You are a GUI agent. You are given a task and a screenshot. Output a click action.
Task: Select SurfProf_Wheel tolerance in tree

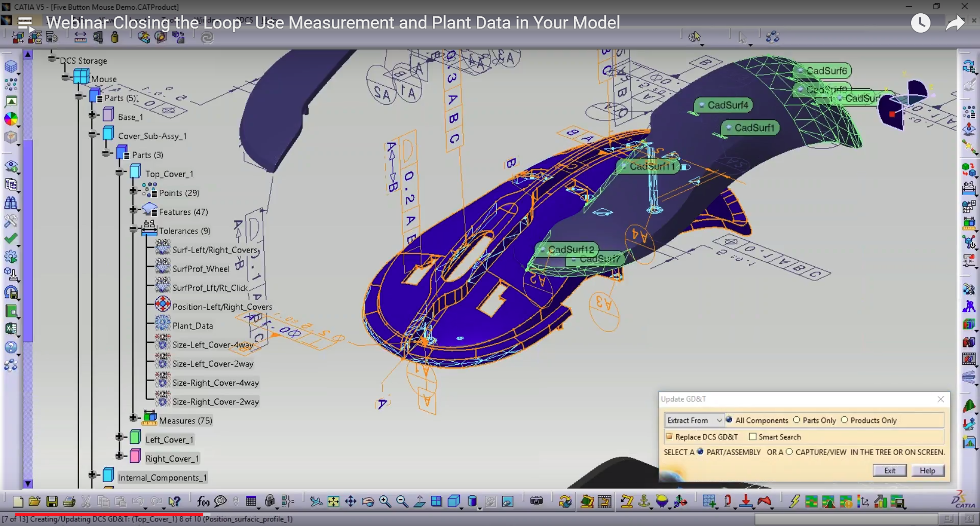pos(201,269)
